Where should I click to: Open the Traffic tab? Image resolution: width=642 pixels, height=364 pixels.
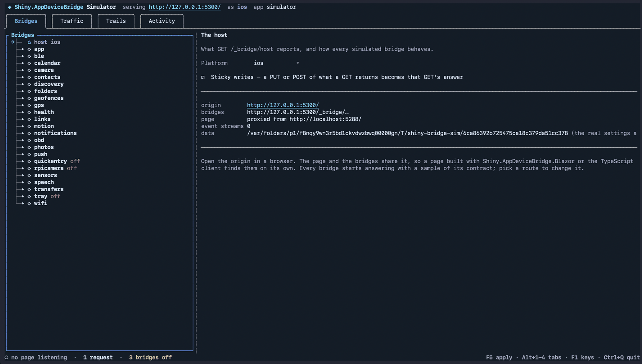click(x=72, y=21)
